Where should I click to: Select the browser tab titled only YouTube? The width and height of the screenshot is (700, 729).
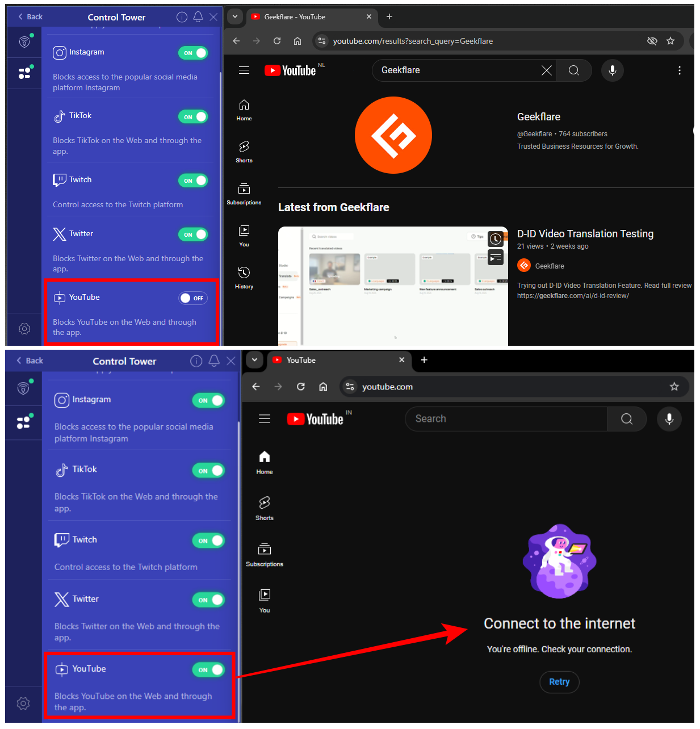339,360
